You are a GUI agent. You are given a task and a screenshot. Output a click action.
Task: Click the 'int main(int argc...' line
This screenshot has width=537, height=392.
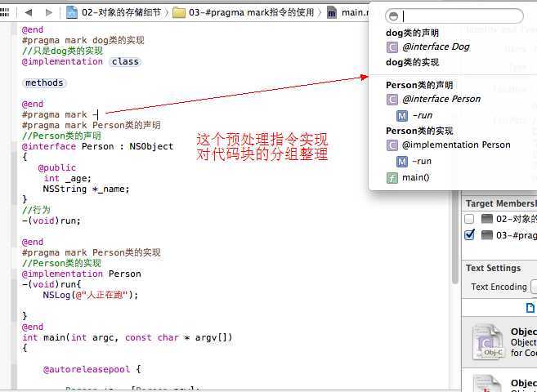[x=128, y=337]
